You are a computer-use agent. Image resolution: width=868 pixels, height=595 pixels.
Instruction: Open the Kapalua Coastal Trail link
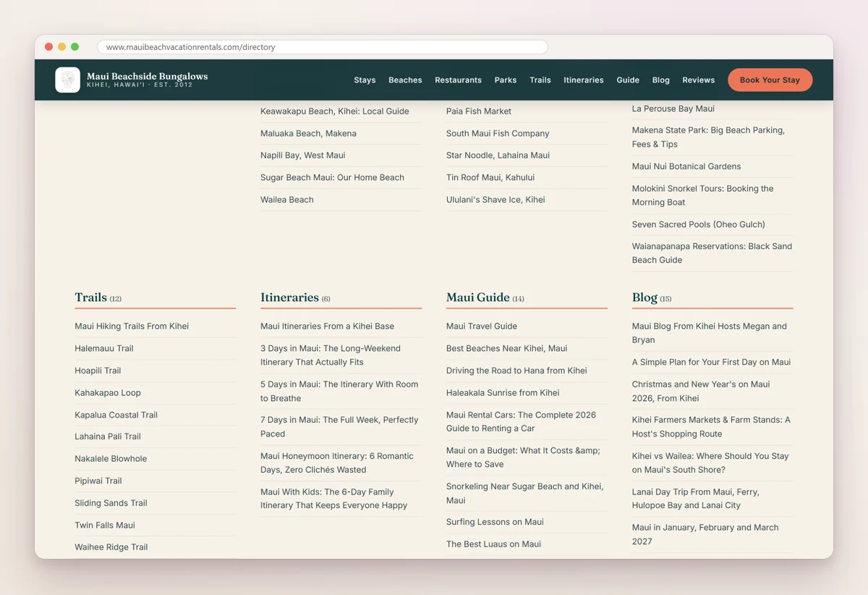click(x=116, y=415)
